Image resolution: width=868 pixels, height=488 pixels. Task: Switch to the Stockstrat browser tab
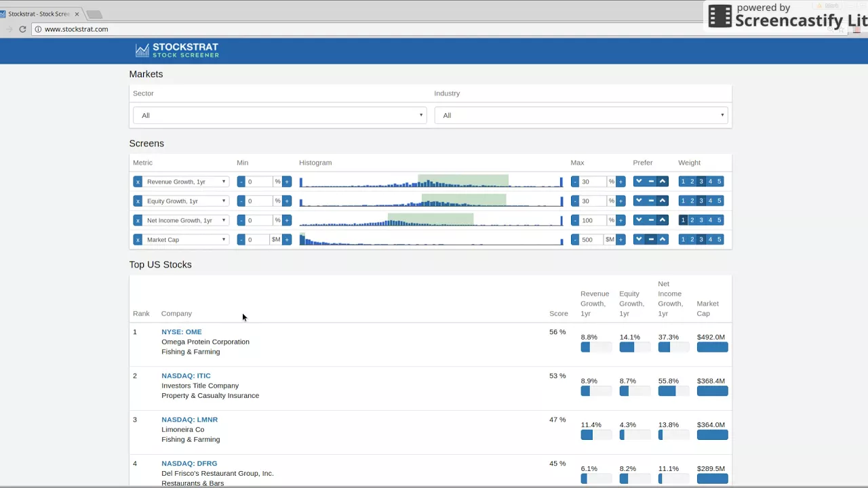tap(41, 14)
